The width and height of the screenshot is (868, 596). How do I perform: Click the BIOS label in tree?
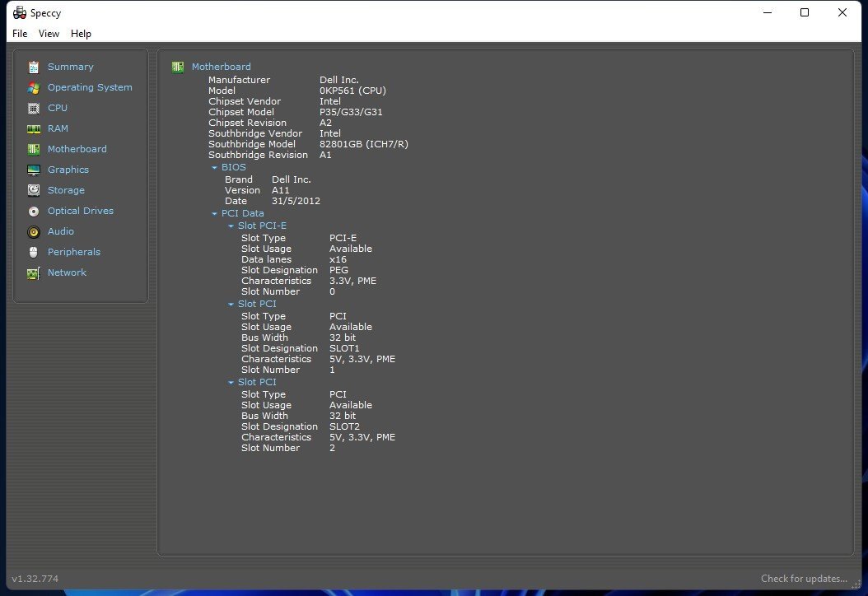pos(234,167)
